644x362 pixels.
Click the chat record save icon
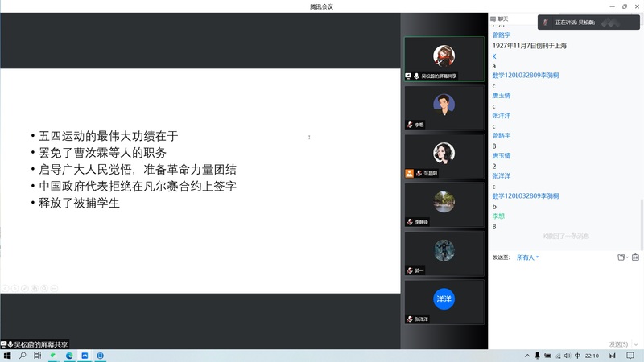[635, 257]
